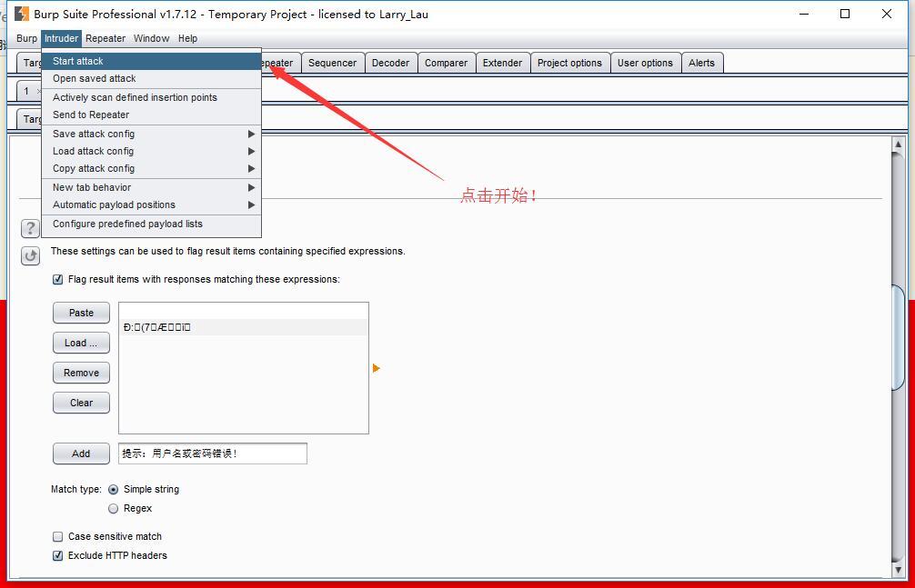Image resolution: width=915 pixels, height=588 pixels.
Task: Switch to the Comparer tab
Action: click(x=446, y=63)
